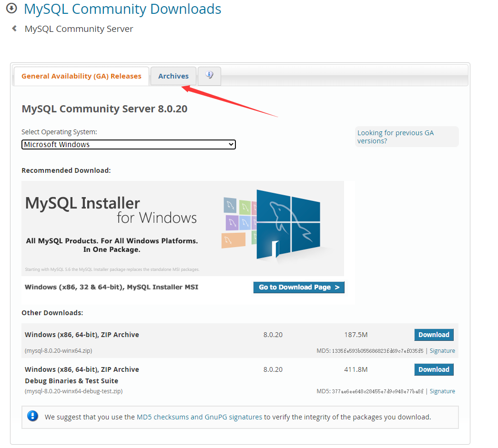Screen dimensions: 498x448
Task: Click the 411.8M file size text
Action: 356,369
